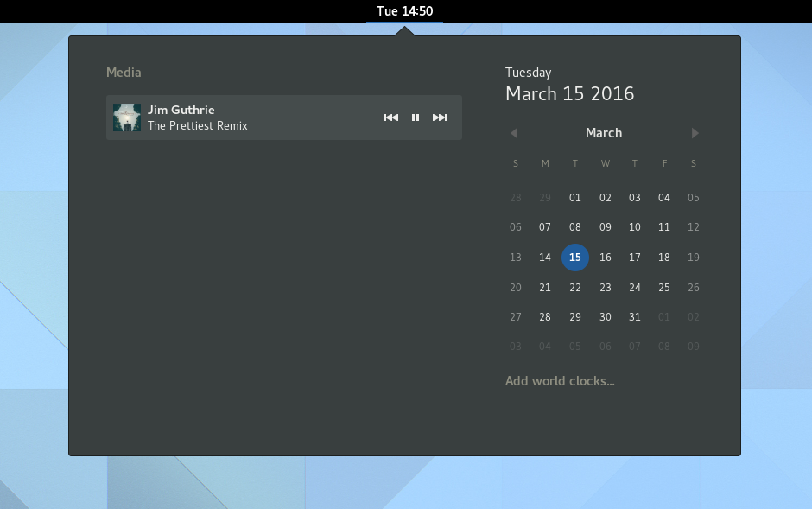Select day 27 in calendar
This screenshot has width=812, height=509.
point(515,317)
